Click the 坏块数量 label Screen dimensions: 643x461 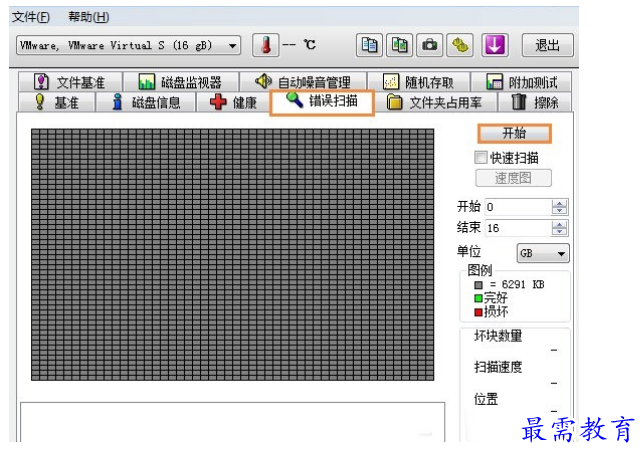pyautogui.click(x=498, y=336)
